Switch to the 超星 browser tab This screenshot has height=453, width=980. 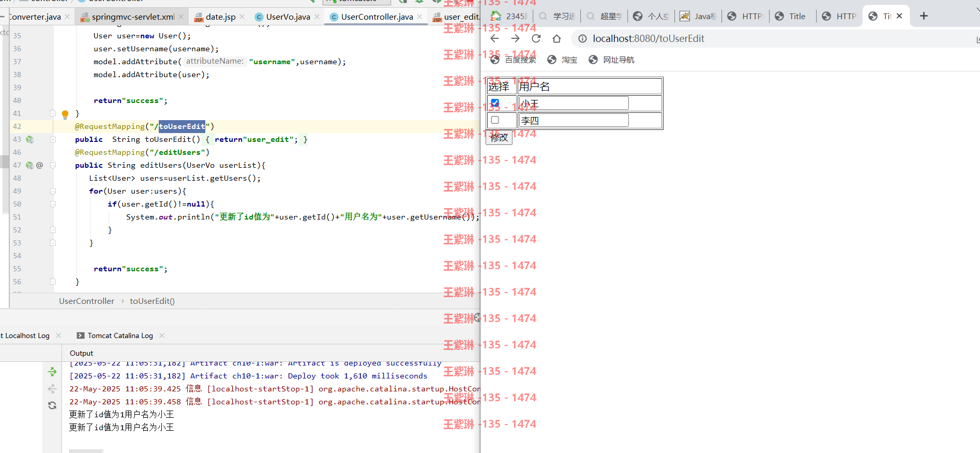(x=605, y=16)
